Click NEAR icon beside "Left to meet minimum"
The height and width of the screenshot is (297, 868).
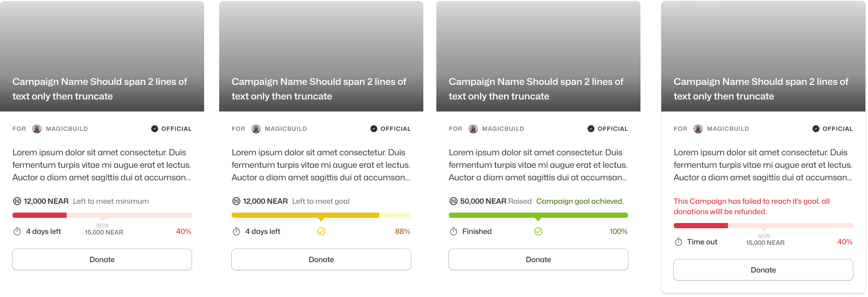[x=17, y=201]
